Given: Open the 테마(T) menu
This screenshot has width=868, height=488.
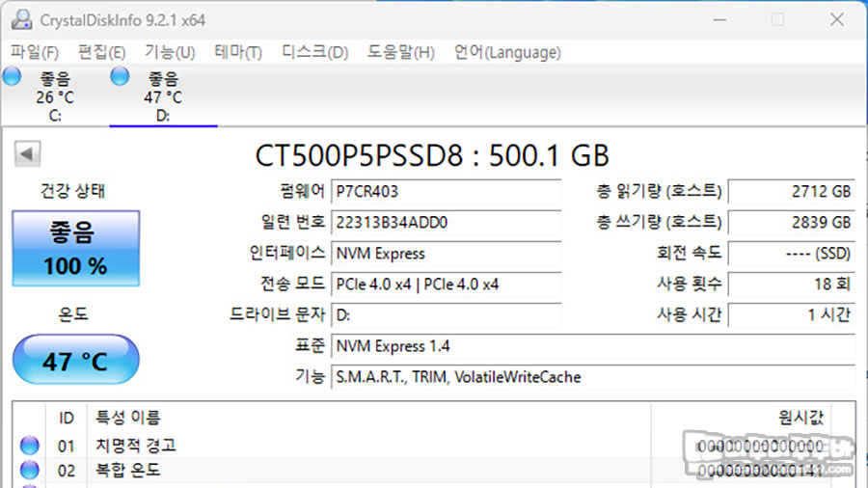Looking at the screenshot, I should [x=238, y=53].
